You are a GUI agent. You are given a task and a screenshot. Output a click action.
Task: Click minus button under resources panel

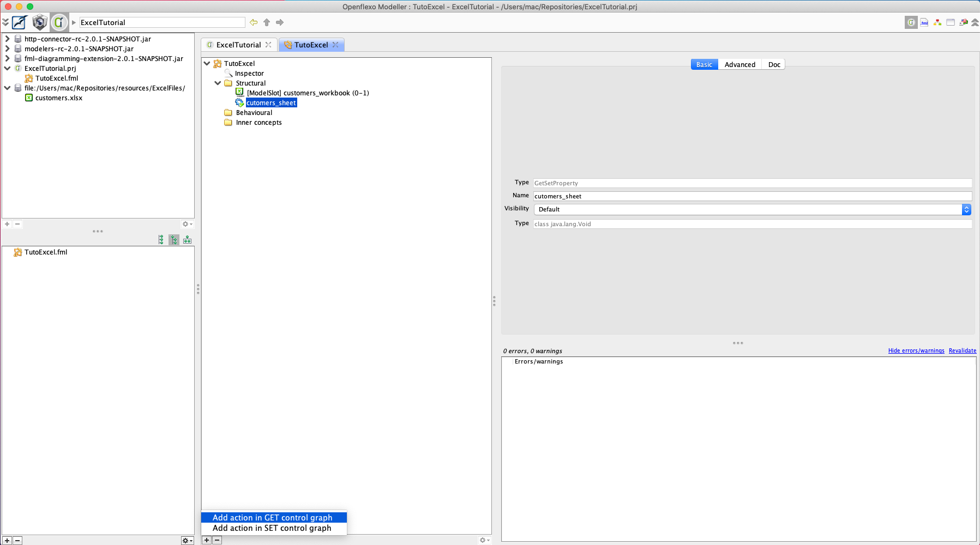[17, 224]
